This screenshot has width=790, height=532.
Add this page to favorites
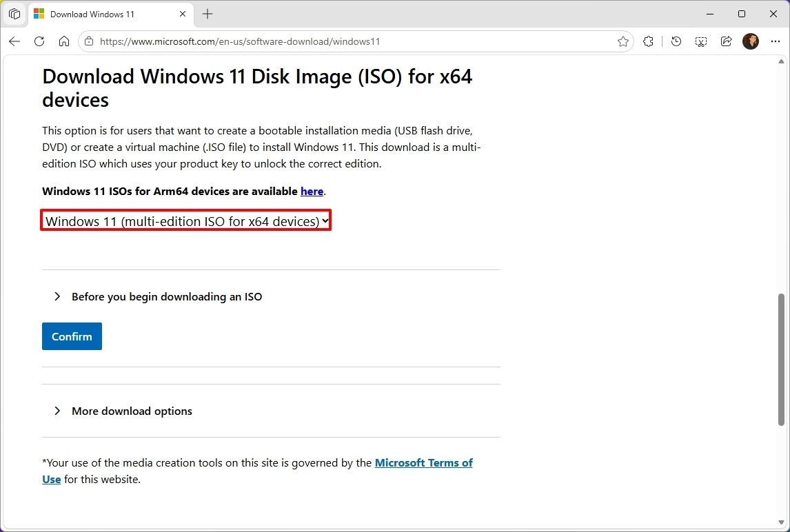pos(623,41)
